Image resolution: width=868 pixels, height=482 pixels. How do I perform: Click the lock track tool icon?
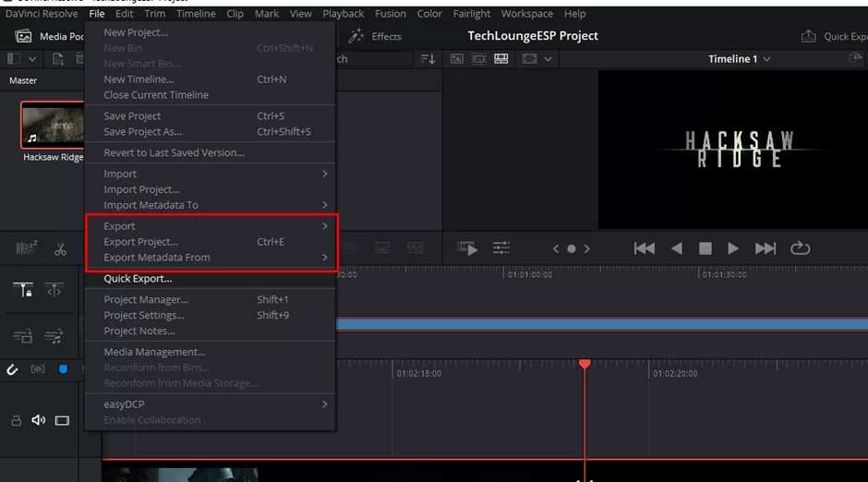(x=23, y=290)
